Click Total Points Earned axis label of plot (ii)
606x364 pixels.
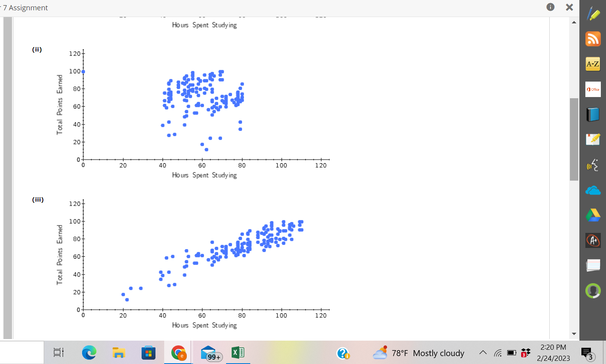pos(59,105)
